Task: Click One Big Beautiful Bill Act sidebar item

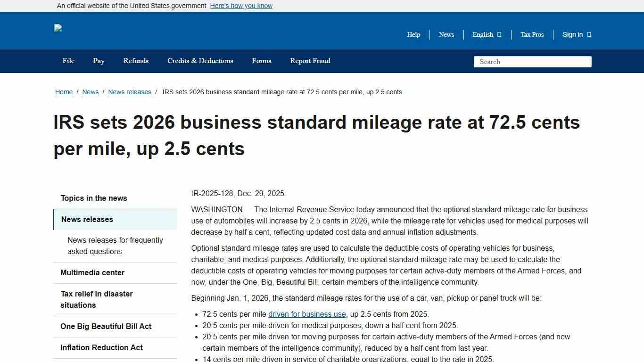Action: (106, 326)
